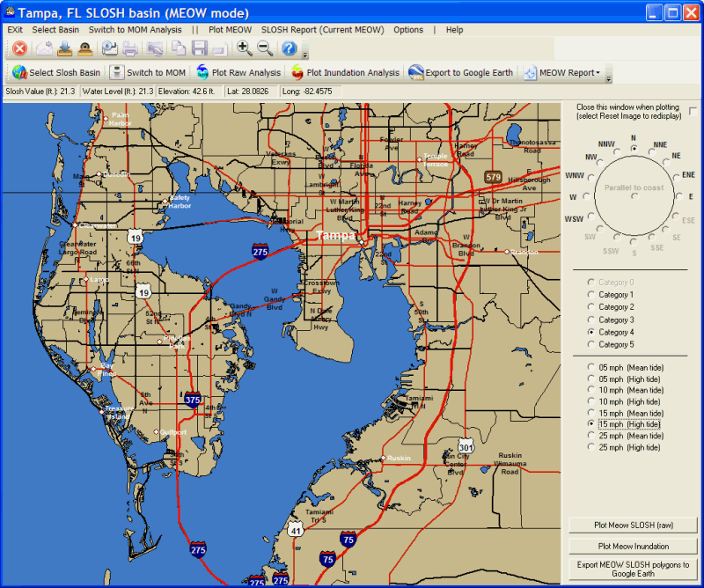Viewport: 704px width, 588px height.
Task: Select the 25 mph (High tide) option
Action: (x=591, y=448)
